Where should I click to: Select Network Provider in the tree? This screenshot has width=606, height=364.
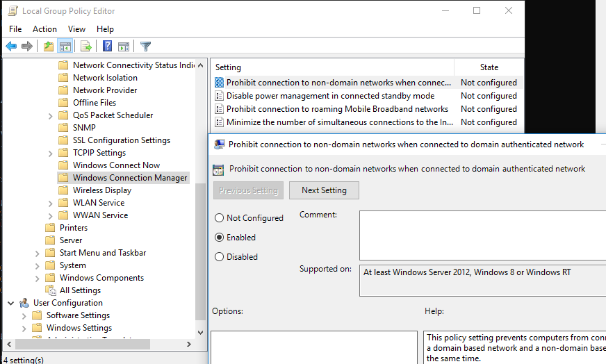coord(105,90)
